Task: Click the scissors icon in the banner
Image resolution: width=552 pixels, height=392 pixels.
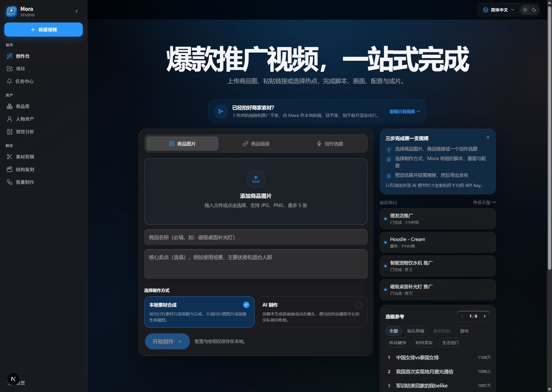Action: 221,111
